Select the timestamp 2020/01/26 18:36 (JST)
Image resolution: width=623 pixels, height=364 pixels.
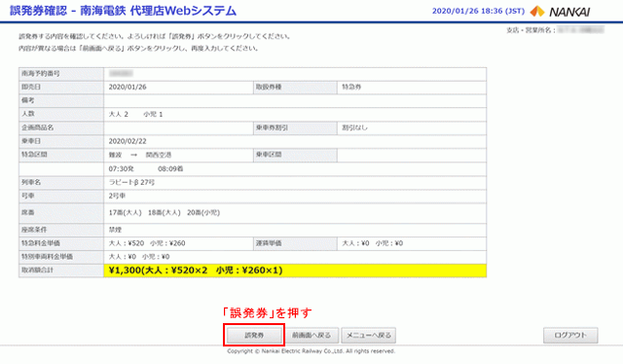pos(478,11)
